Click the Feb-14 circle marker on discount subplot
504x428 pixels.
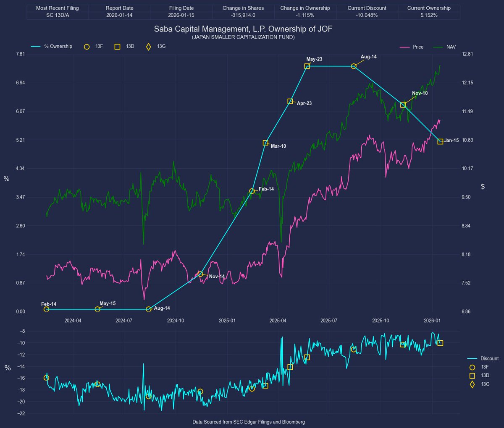pos(47,377)
